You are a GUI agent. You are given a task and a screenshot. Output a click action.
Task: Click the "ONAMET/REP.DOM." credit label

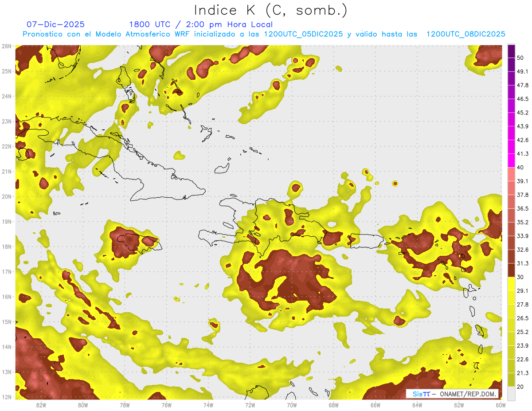[x=467, y=394]
